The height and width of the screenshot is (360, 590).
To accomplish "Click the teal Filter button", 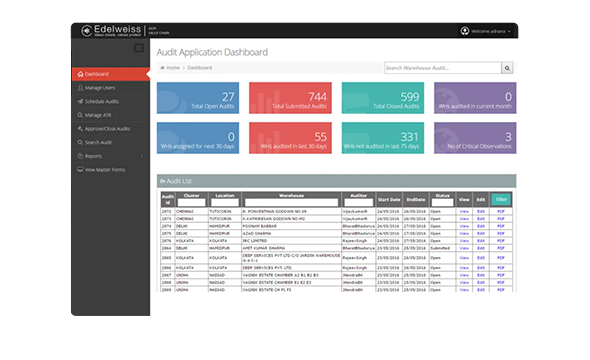I will (x=501, y=199).
